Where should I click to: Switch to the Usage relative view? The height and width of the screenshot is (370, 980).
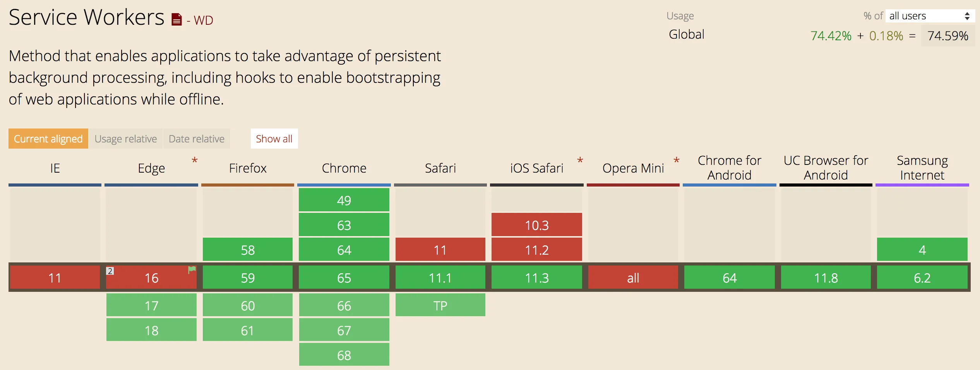[126, 139]
